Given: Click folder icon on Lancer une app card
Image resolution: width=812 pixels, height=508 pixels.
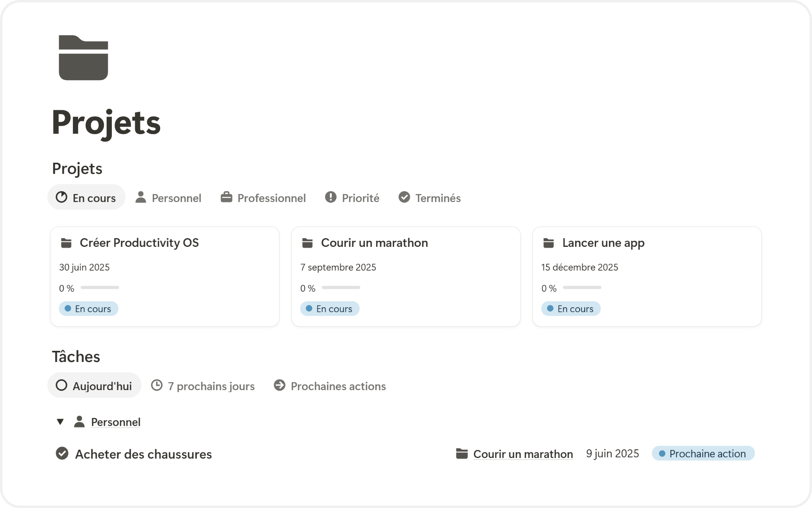Looking at the screenshot, I should 548,243.
